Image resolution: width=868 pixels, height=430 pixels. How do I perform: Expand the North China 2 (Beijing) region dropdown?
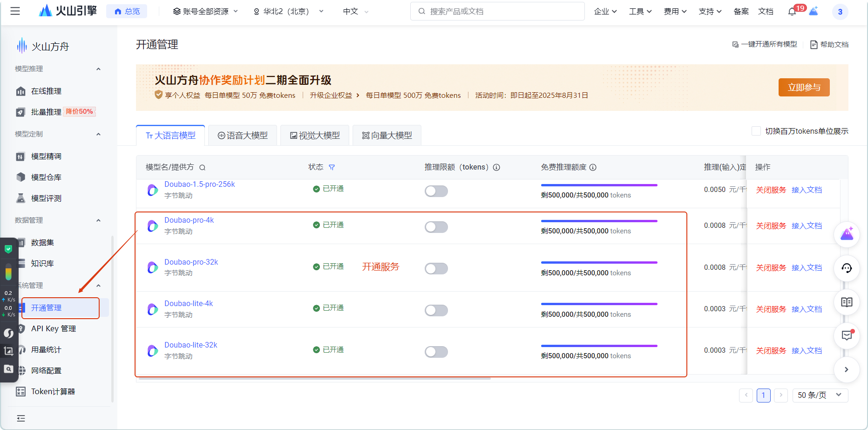point(289,12)
